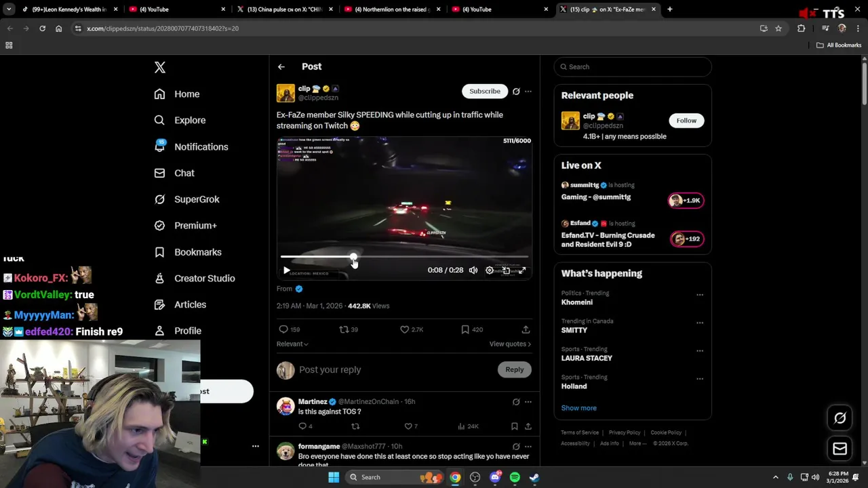Reload the page in Chrome

pyautogui.click(x=42, y=28)
